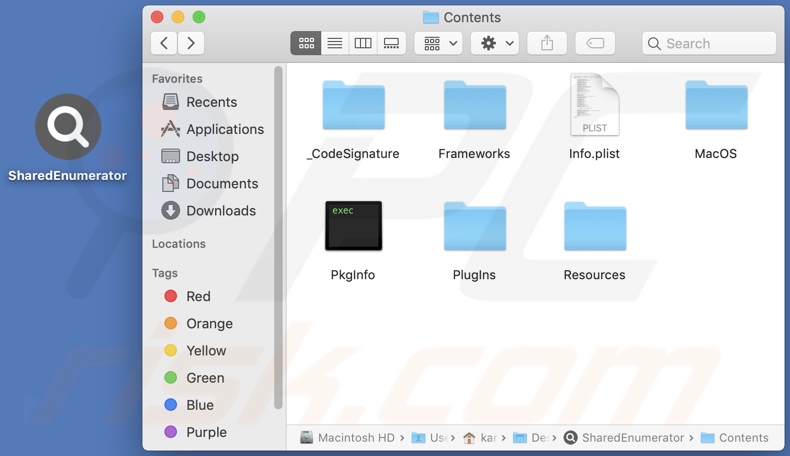Screen dimensions: 790x456
Task: Open Downloads in the sidebar
Action: pyautogui.click(x=209, y=211)
